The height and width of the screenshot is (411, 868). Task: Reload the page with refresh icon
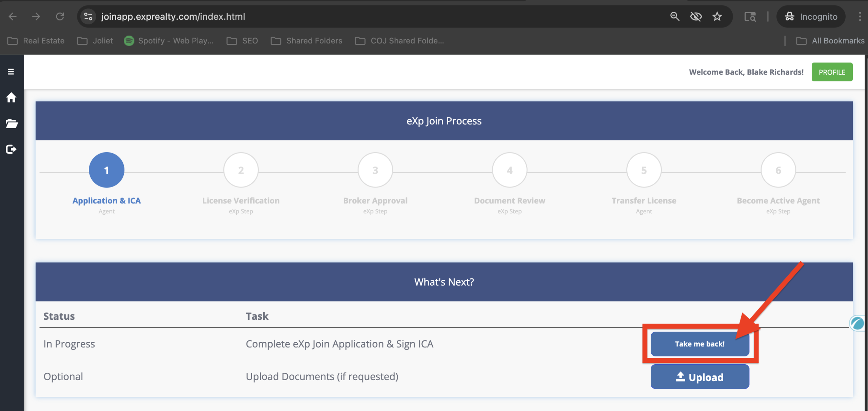click(60, 16)
